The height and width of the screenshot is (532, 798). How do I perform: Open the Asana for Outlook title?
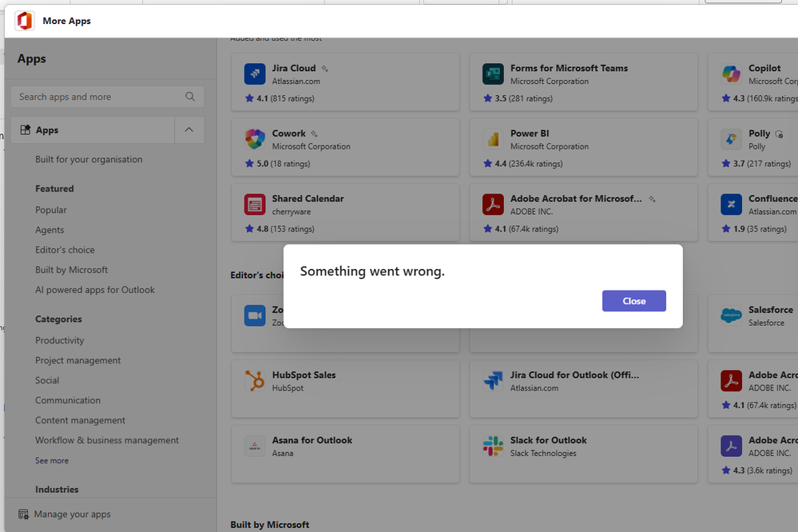(x=312, y=440)
